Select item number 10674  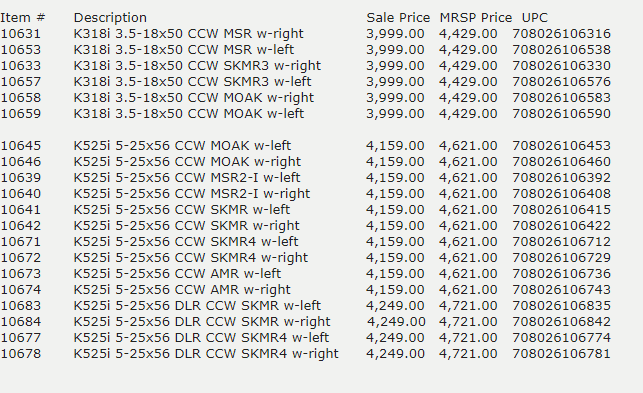[x=21, y=290]
